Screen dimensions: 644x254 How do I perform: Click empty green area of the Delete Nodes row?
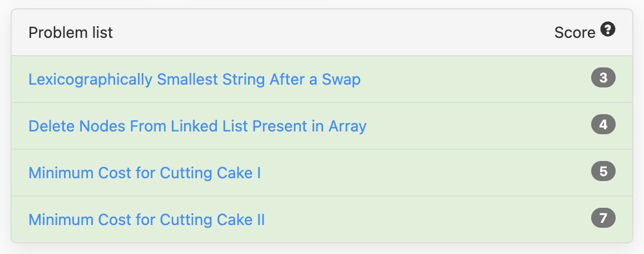[x=477, y=126]
